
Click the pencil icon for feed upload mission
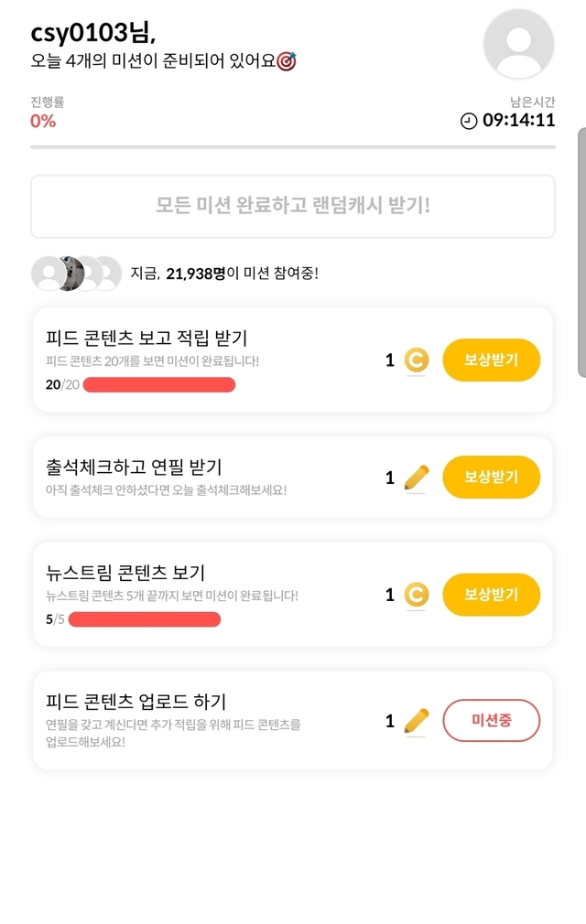[x=417, y=722]
